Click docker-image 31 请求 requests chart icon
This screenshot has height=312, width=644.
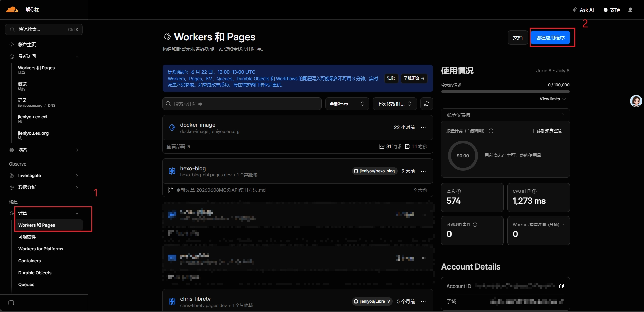(x=382, y=146)
